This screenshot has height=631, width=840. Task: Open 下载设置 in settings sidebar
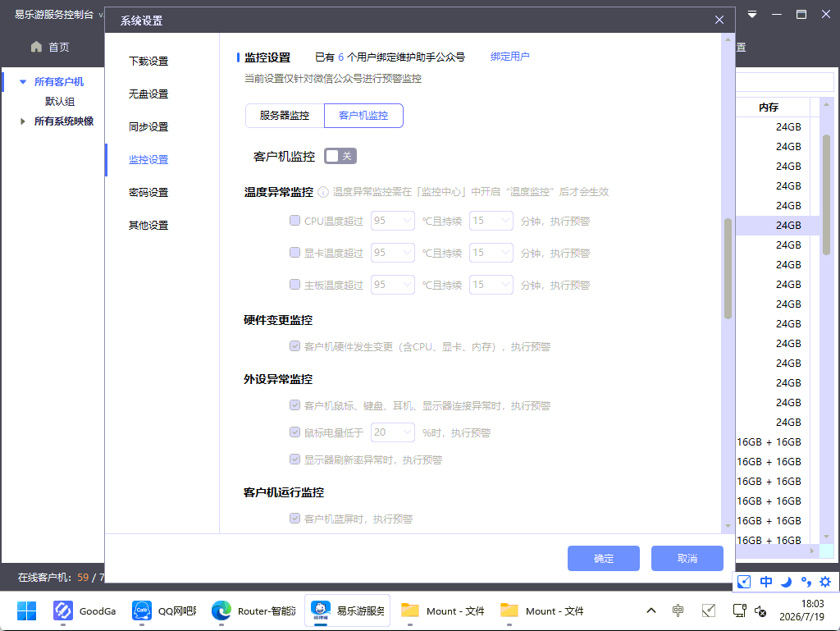[x=148, y=61]
